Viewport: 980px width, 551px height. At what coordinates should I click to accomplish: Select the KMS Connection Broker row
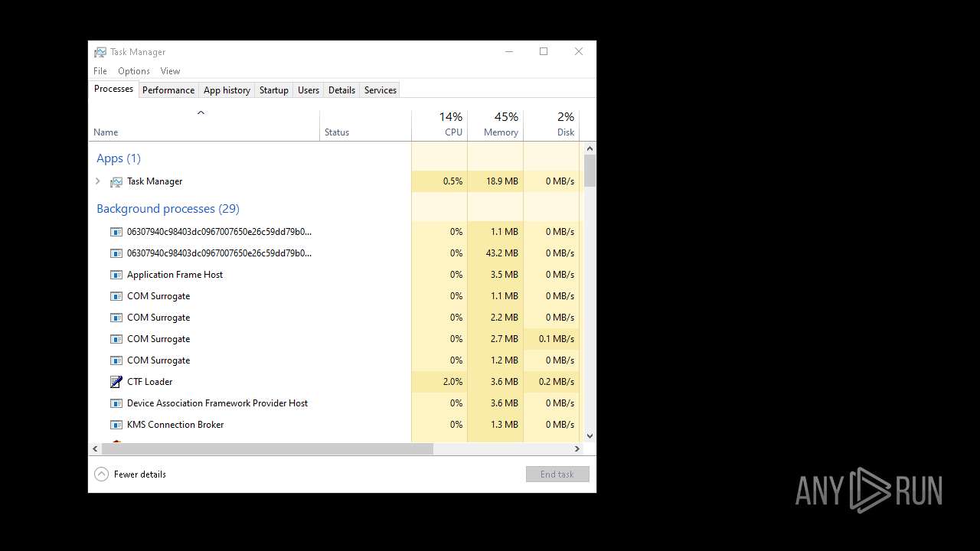(335, 425)
